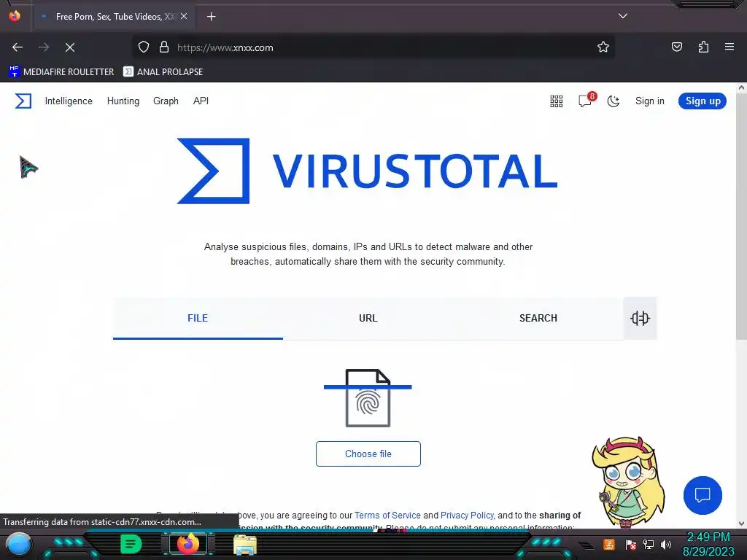Click the volume speaker tray icon
747x560 pixels.
point(665,545)
